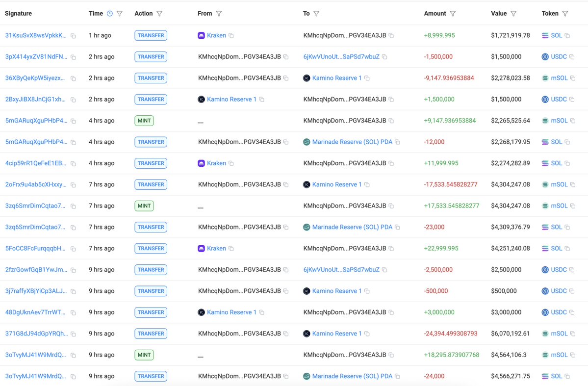Open Marinade Reserve (SOL) PDA in -23,000 row

tap(352, 227)
